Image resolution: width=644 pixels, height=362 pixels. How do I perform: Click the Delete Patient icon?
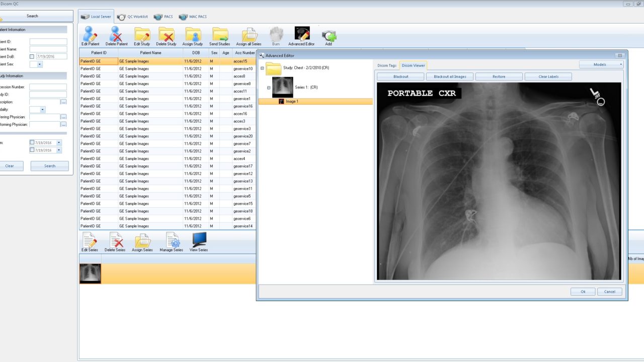tap(116, 35)
